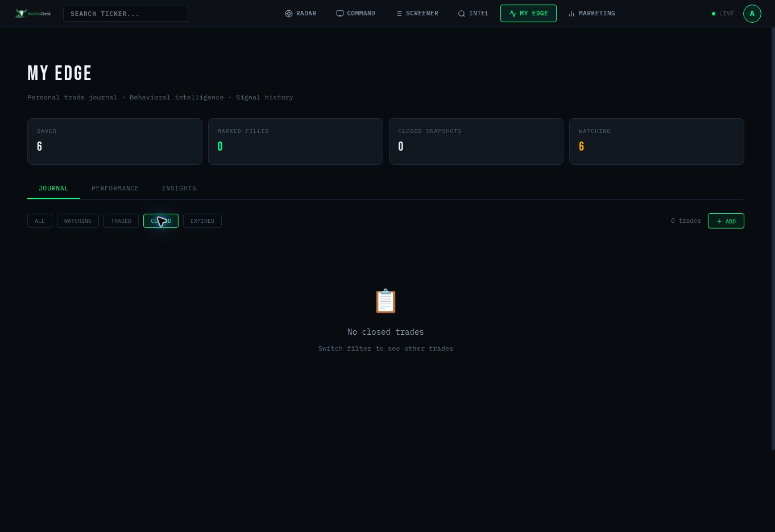Open Intel via the magnifier icon
The width and height of the screenshot is (775, 532).
(462, 14)
